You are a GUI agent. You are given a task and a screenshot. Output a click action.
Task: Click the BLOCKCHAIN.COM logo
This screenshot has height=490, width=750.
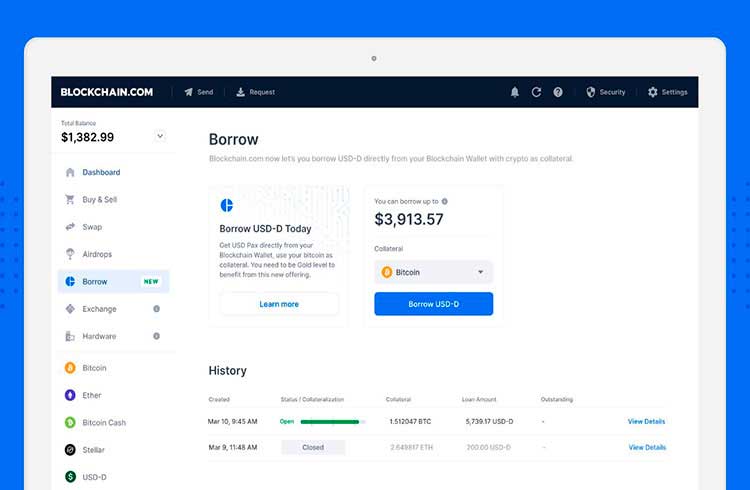click(107, 92)
